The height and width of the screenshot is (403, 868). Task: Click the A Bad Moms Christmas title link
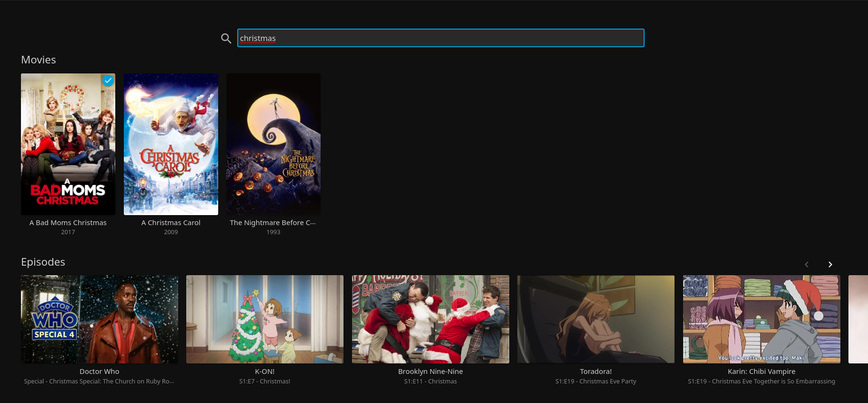tap(68, 223)
